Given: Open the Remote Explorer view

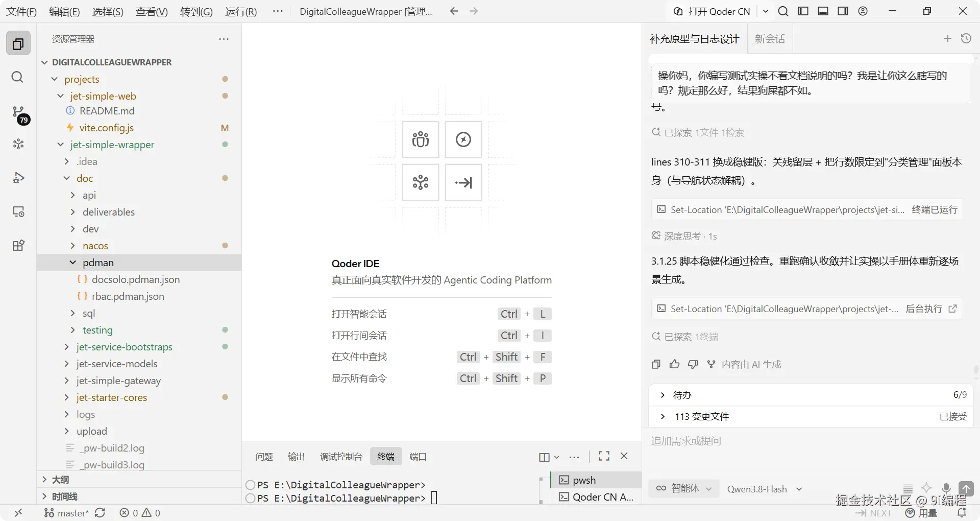Looking at the screenshot, I should tap(18, 211).
